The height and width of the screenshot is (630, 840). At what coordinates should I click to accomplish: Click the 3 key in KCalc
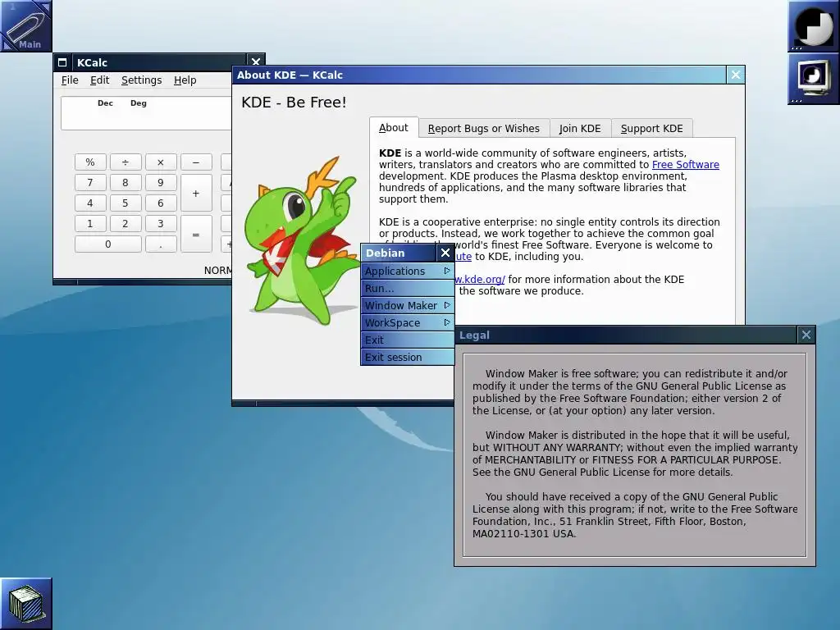tap(160, 223)
